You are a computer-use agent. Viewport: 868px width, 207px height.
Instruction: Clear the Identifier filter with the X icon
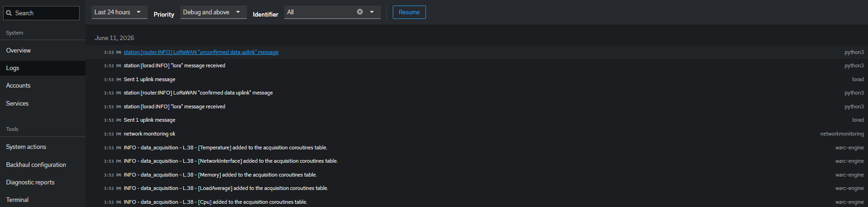(x=360, y=12)
